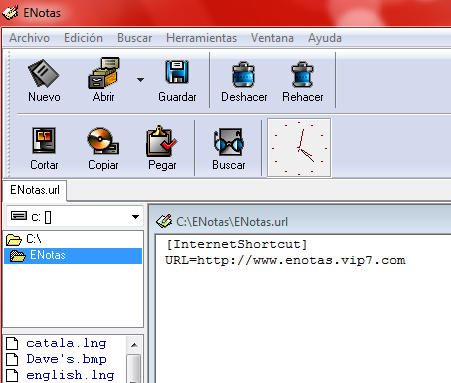Open the Herramientas menu
451x383 pixels.
click(201, 38)
